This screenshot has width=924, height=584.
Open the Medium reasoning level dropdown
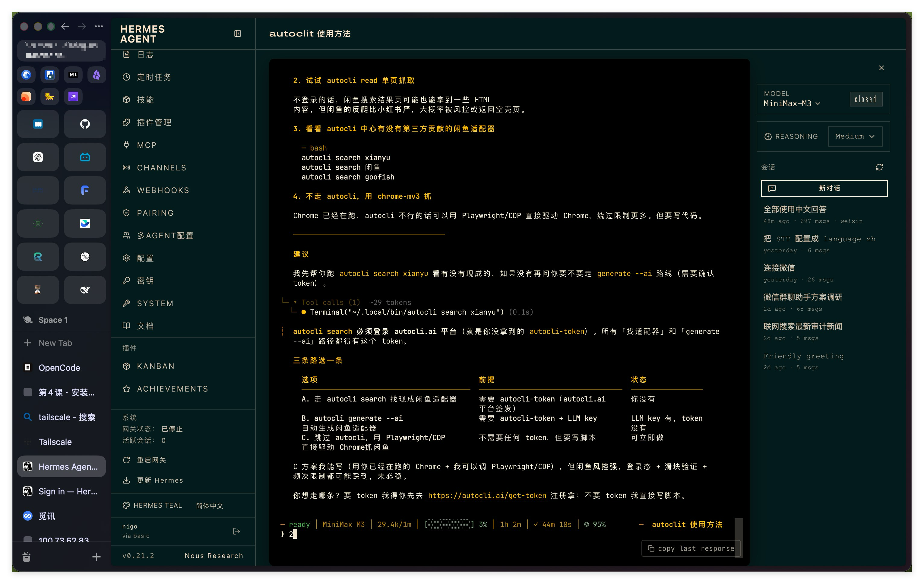point(855,137)
